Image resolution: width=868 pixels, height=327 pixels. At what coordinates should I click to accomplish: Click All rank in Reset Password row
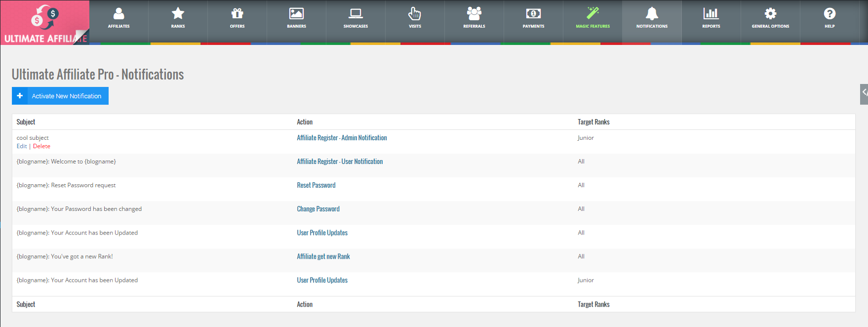[x=581, y=185]
